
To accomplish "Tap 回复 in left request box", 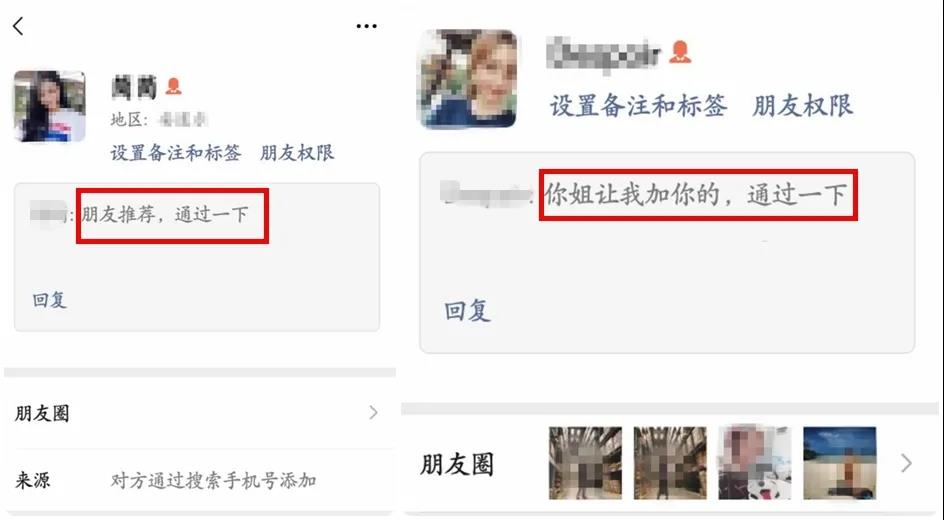I will point(49,300).
